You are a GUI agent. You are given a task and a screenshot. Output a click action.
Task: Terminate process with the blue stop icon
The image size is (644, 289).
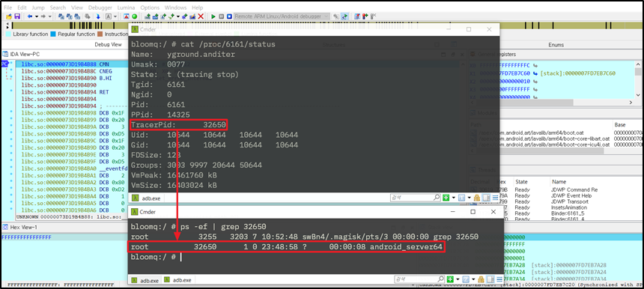[x=230, y=16]
